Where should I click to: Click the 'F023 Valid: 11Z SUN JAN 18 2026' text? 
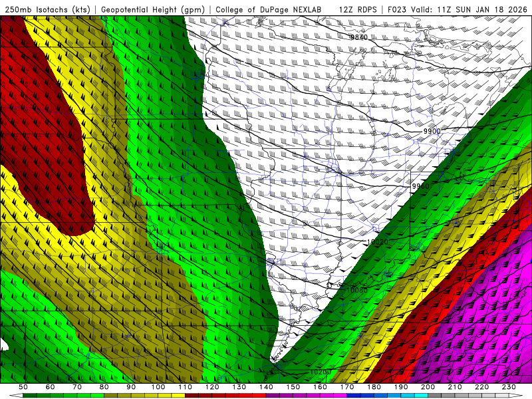coord(458,9)
